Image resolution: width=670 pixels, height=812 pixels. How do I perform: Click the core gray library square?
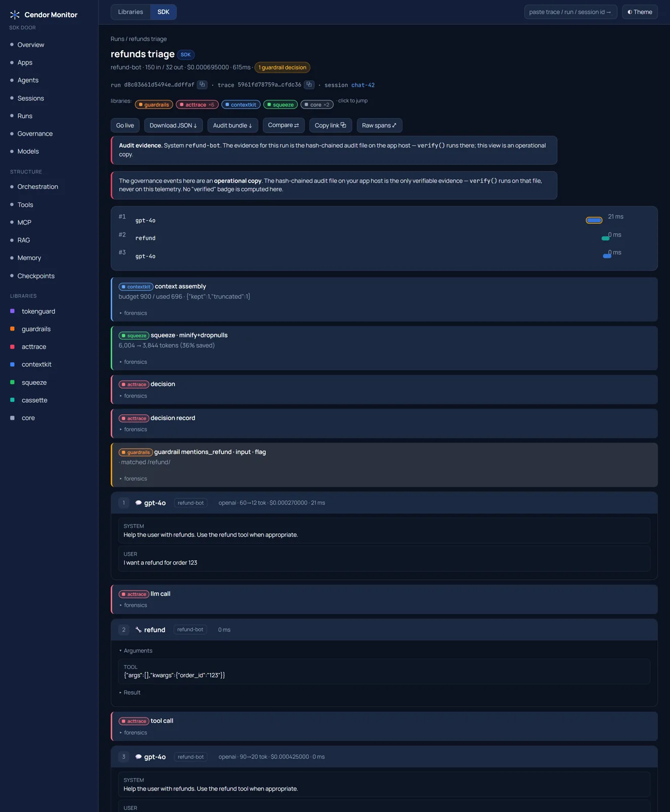click(12, 418)
